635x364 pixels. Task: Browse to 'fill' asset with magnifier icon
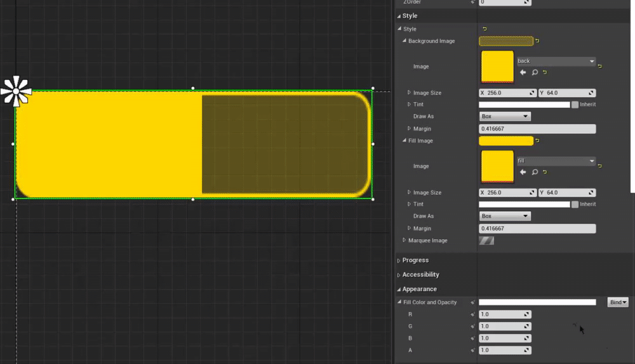pos(535,172)
